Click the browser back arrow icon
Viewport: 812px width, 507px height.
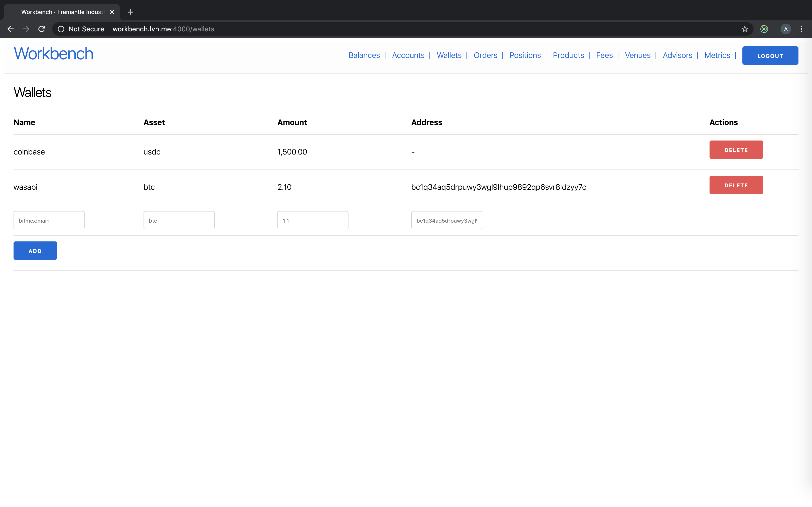pyautogui.click(x=10, y=29)
